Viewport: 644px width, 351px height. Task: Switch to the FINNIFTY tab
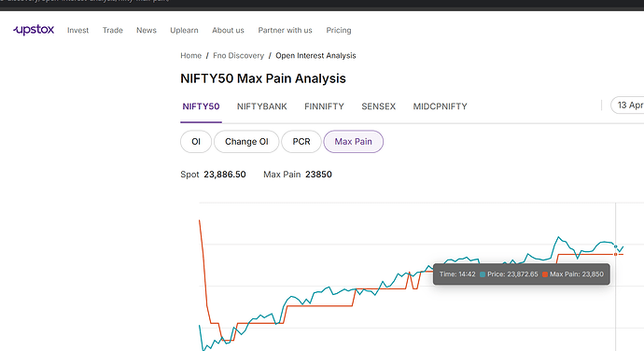(324, 106)
